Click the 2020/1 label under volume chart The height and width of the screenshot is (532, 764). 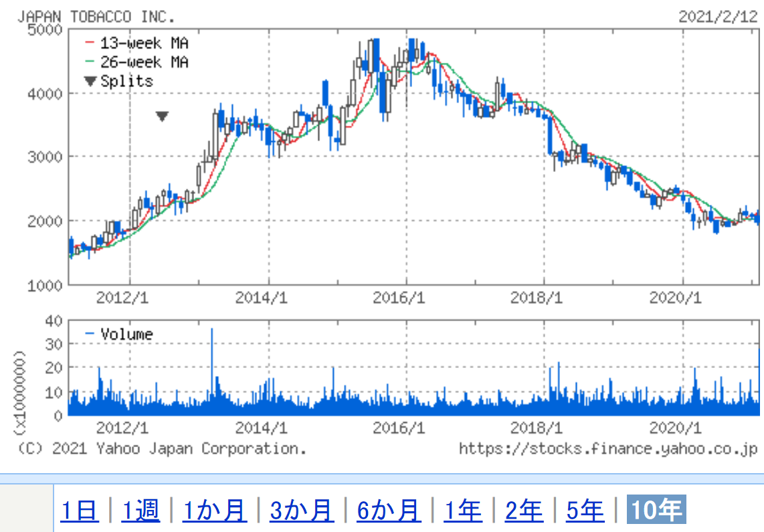(675, 428)
